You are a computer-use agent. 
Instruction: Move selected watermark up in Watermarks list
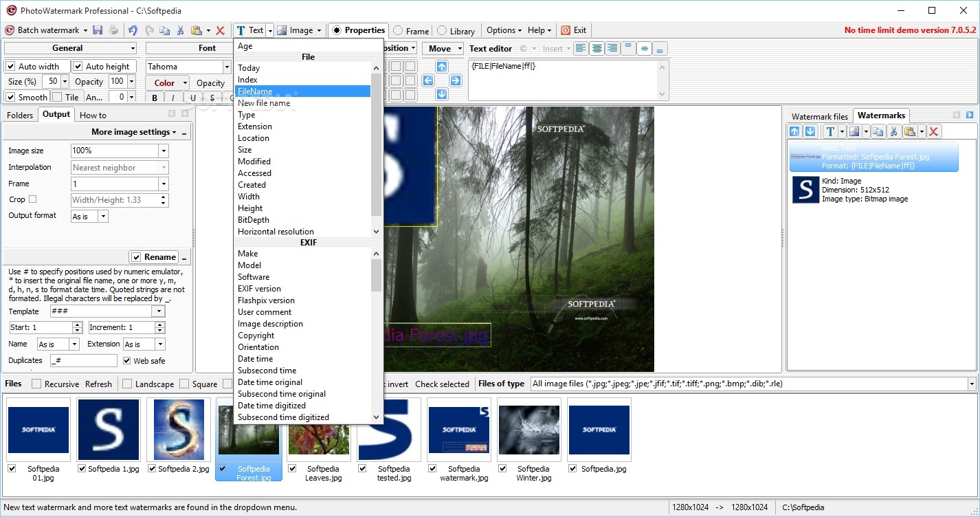point(795,131)
